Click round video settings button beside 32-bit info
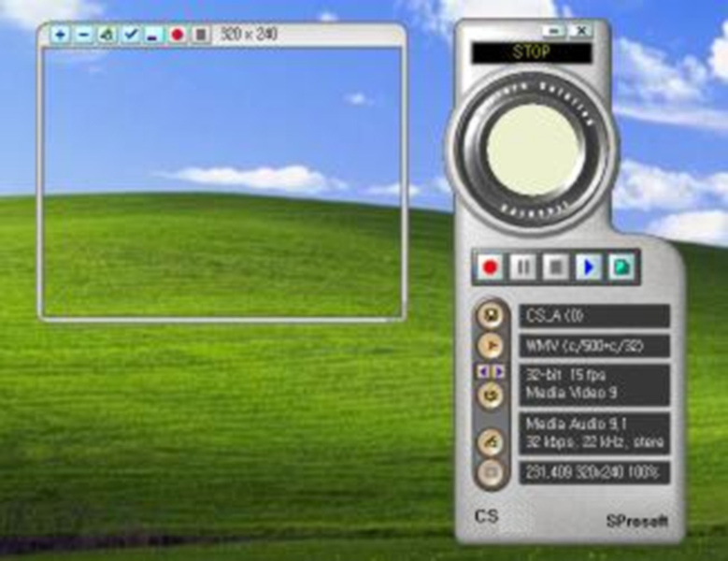Image resolution: width=728 pixels, height=561 pixels. click(x=491, y=396)
